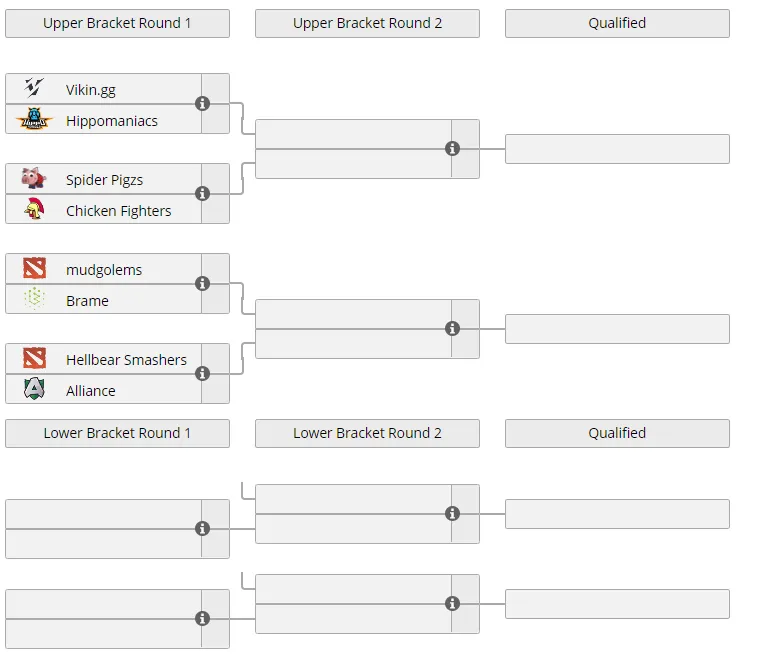Click the Vikin.gg team logo
The image size is (762, 658).
[34, 88]
